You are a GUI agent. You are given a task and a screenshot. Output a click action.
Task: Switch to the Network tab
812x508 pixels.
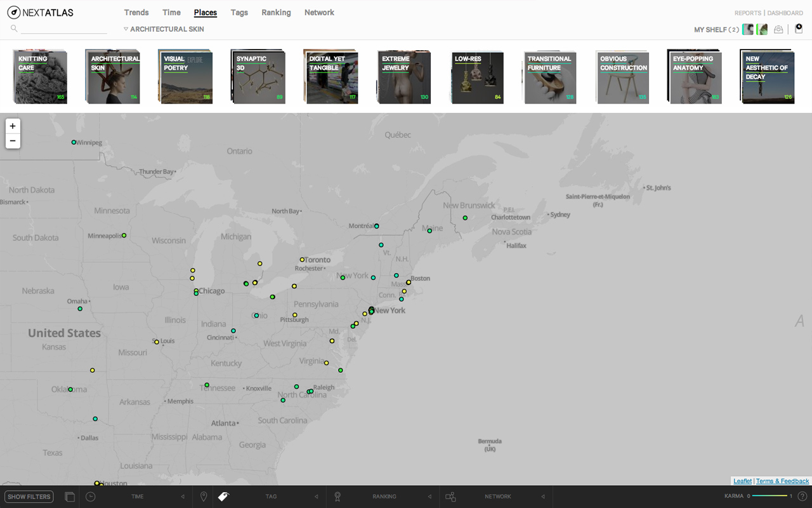(319, 13)
